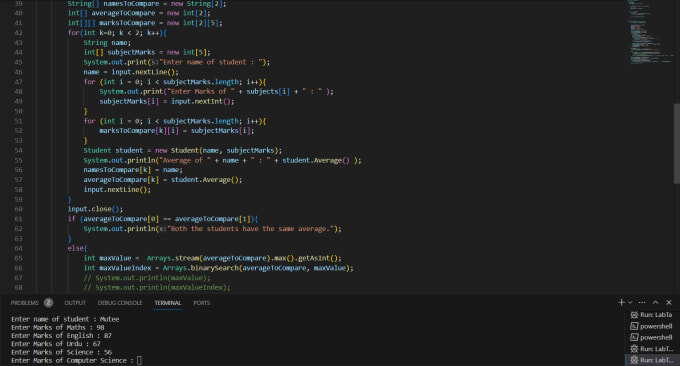This screenshot has width=680, height=366.
Task: Click terminal line 'Enter Marks of English : 87'
Action: click(x=61, y=336)
